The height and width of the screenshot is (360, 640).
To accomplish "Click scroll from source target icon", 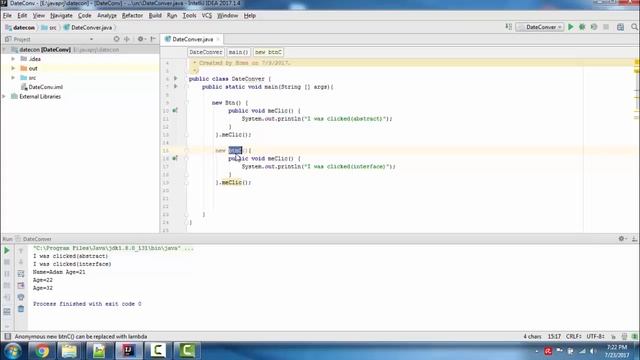I will tap(116, 39).
